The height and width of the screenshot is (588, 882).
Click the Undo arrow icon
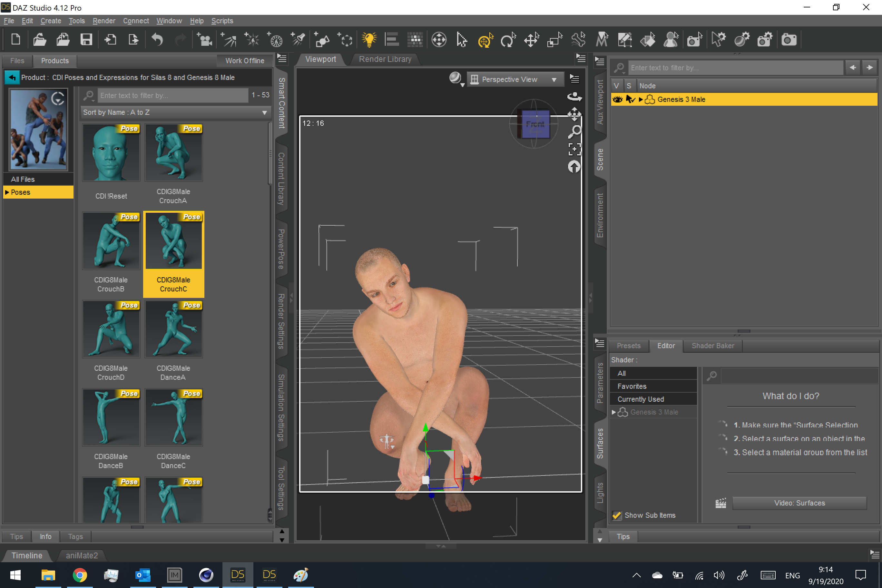pos(157,39)
